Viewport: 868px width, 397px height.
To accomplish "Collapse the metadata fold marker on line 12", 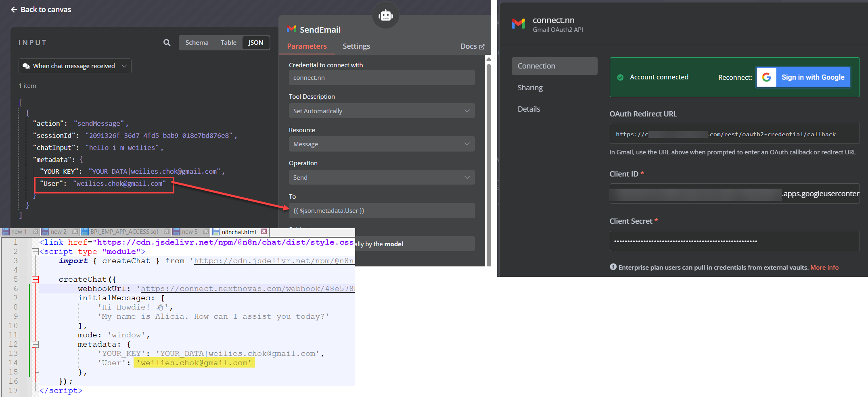I will pos(35,344).
